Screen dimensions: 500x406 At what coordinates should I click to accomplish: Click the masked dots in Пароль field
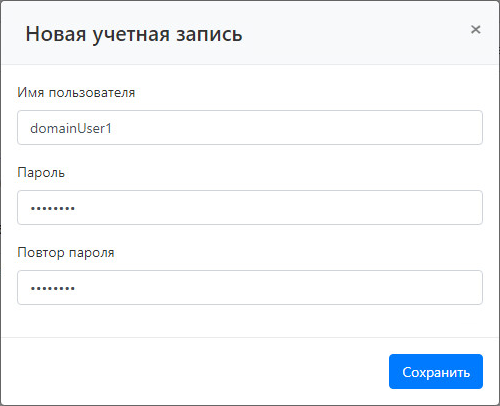pos(53,209)
